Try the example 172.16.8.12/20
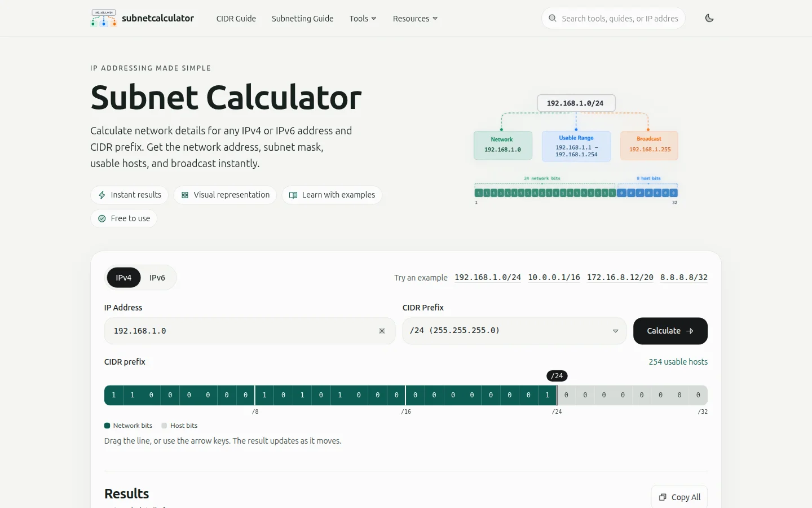 click(x=620, y=277)
